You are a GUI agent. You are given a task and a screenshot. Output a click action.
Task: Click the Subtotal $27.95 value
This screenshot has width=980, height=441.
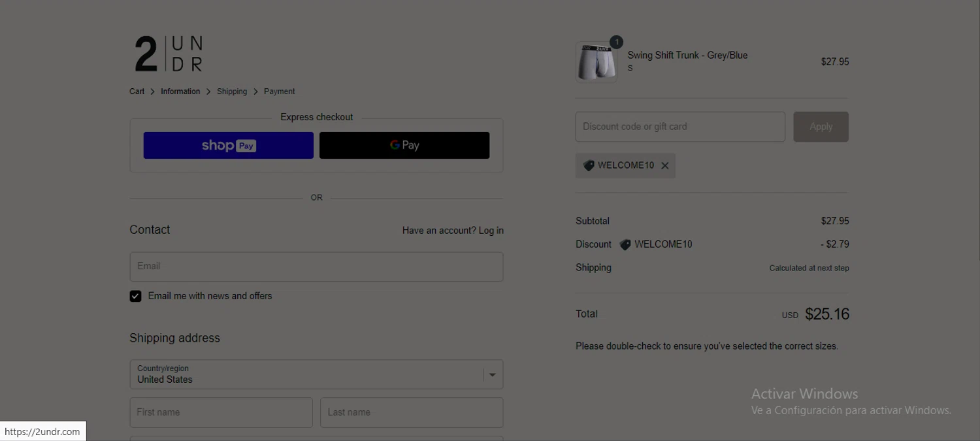coord(835,221)
